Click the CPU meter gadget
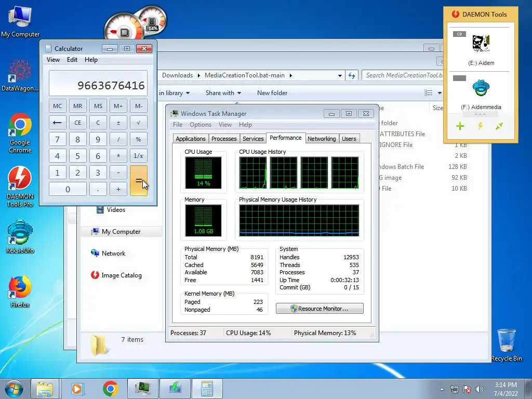 (123, 28)
